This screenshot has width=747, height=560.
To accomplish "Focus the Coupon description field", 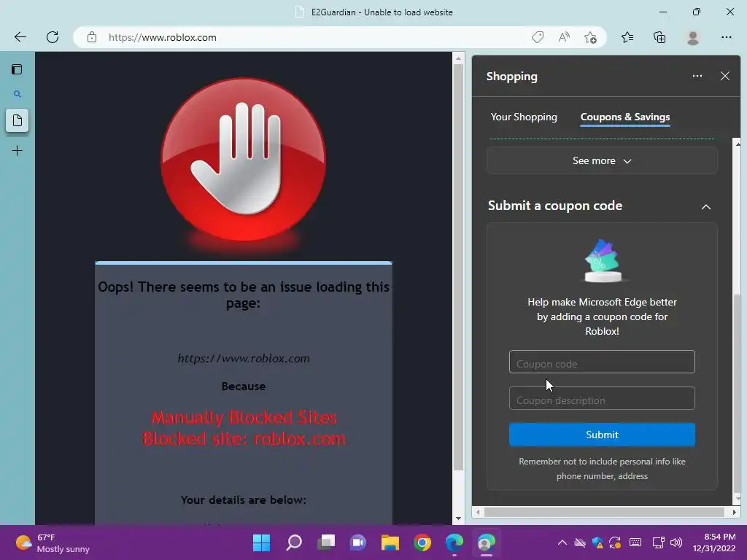I will tap(602, 398).
